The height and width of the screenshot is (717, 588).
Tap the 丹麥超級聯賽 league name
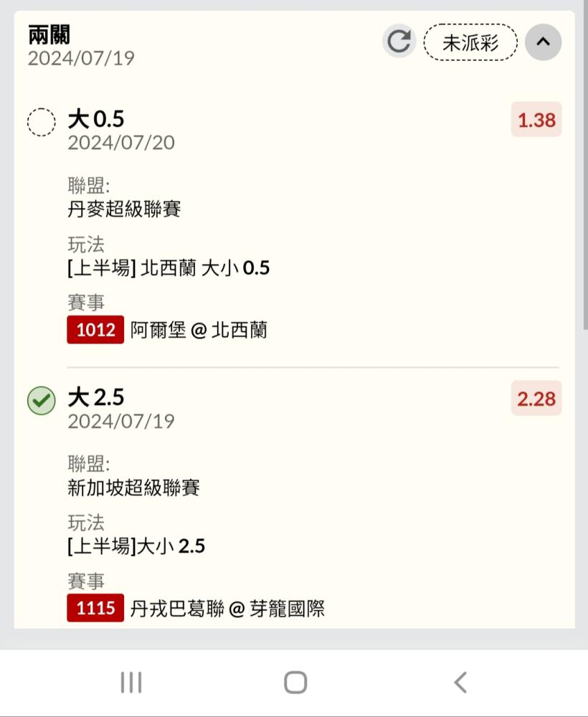coord(124,209)
